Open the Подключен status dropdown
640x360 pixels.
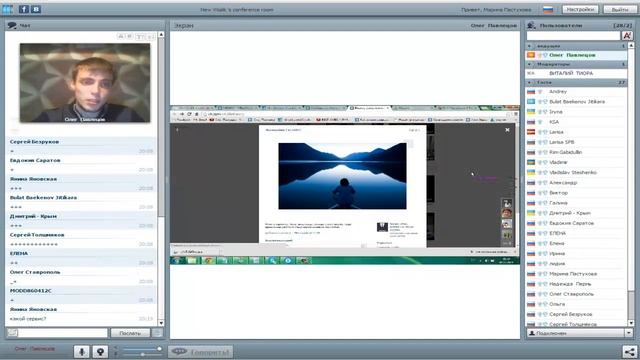[x=580, y=333]
